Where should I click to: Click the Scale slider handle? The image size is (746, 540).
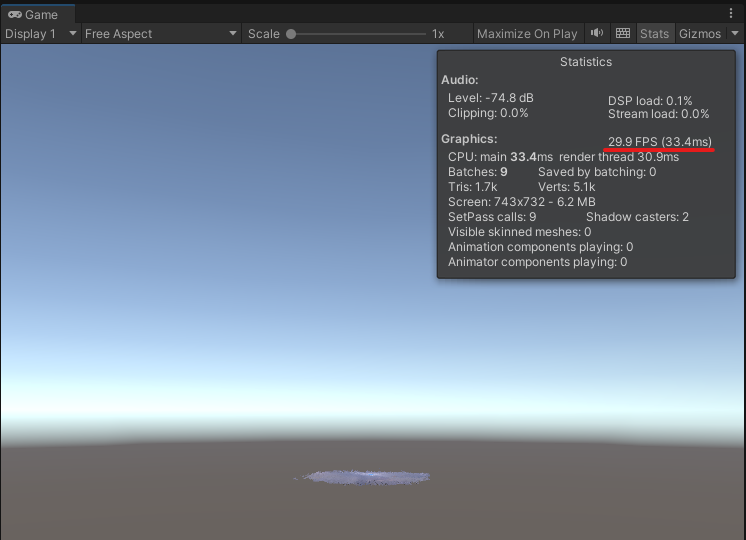click(x=291, y=33)
